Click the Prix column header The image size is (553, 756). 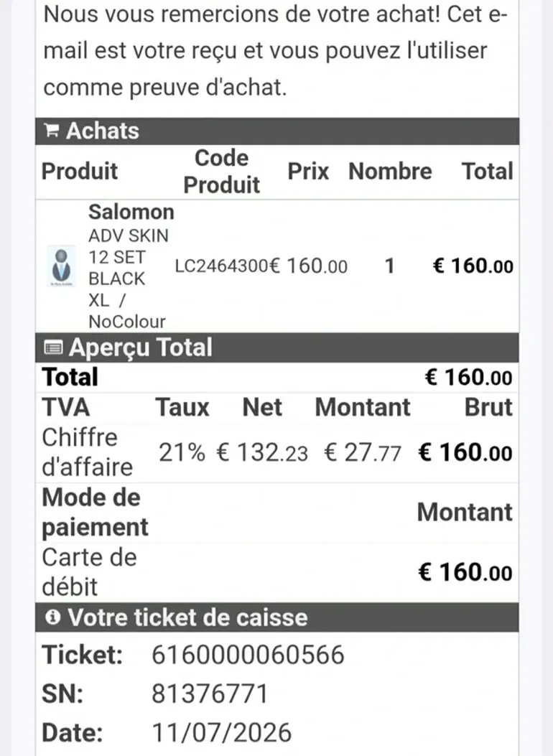(x=308, y=171)
